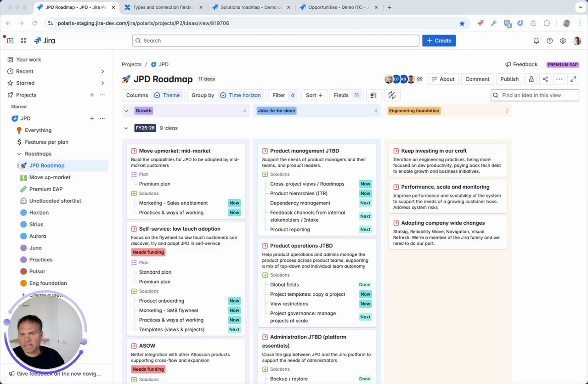Open the Projects more options ellipsis

coord(102,95)
